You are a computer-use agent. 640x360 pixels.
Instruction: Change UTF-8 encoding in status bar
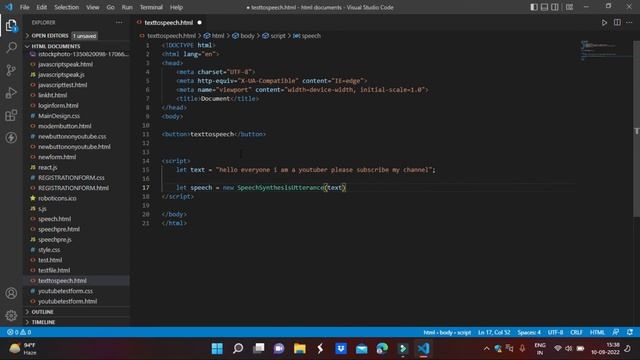[x=556, y=332]
